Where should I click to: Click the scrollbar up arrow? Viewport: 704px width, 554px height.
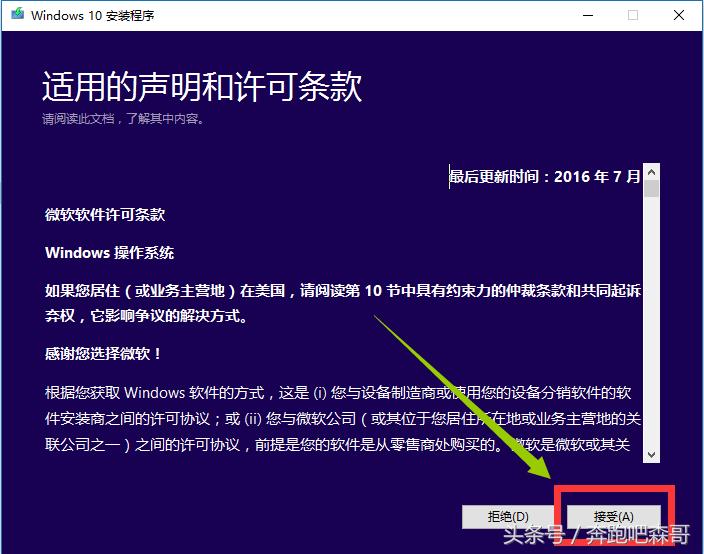click(x=651, y=171)
